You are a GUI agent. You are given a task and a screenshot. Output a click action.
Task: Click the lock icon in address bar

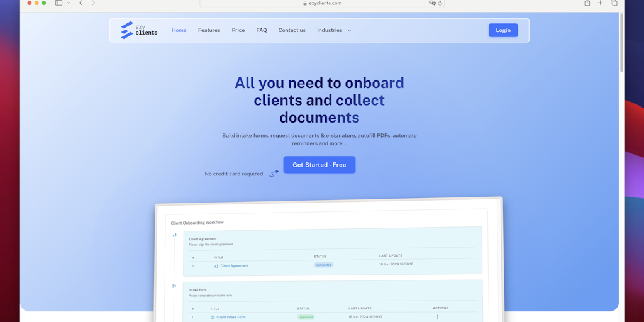tap(305, 3)
